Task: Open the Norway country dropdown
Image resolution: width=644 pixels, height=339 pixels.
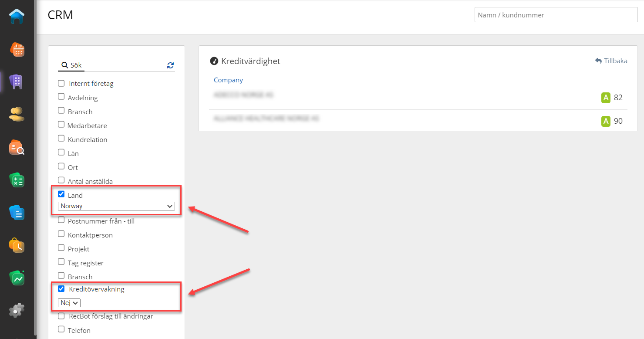Action: click(x=116, y=206)
